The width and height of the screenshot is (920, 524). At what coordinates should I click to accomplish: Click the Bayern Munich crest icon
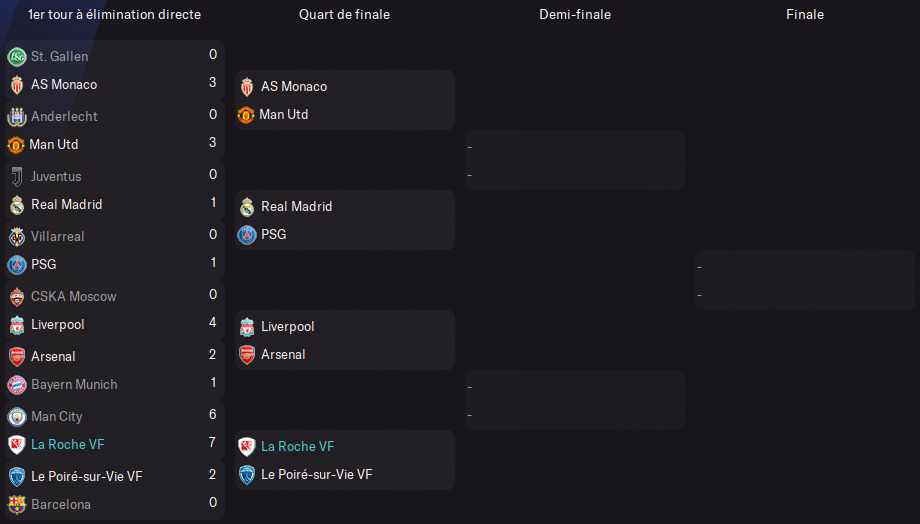coord(16,385)
